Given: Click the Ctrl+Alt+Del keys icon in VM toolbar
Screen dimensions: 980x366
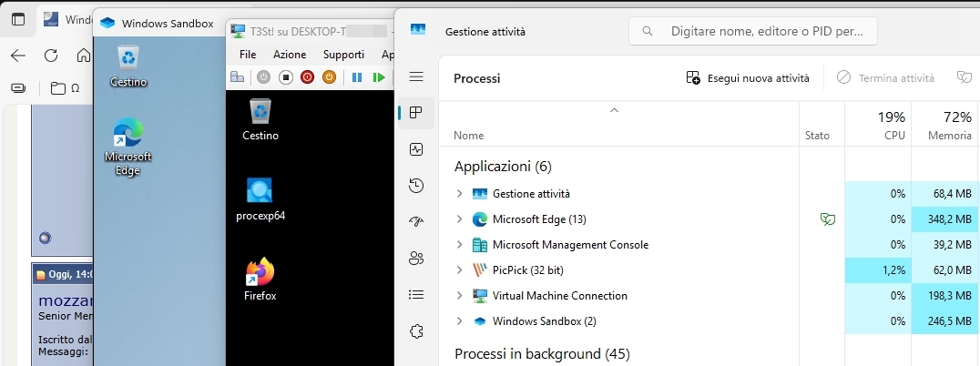Looking at the screenshot, I should [238, 77].
